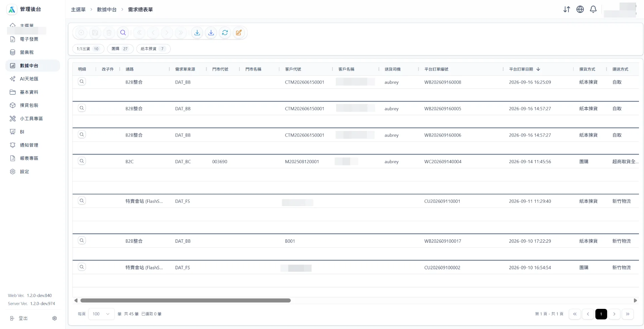644x329 pixels.
Task: Click the download icon next to the last-record arrows
Action: tap(197, 33)
